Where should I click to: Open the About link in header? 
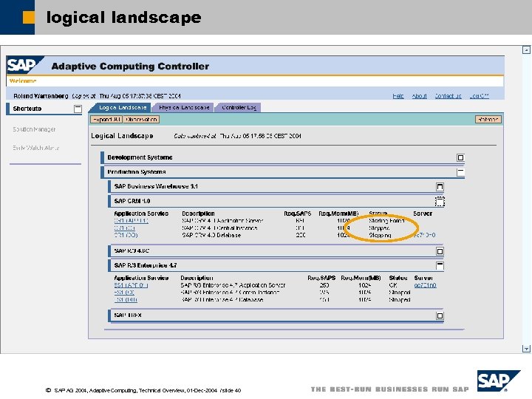(x=420, y=96)
